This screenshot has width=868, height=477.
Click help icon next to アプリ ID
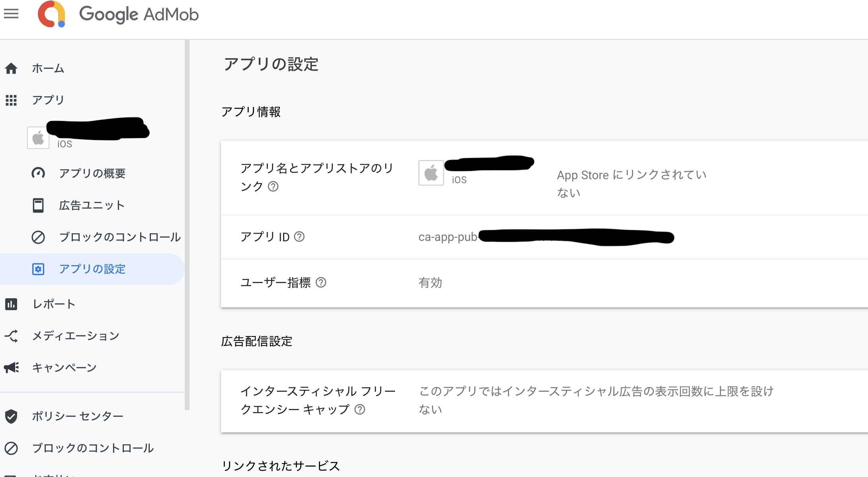tap(299, 237)
